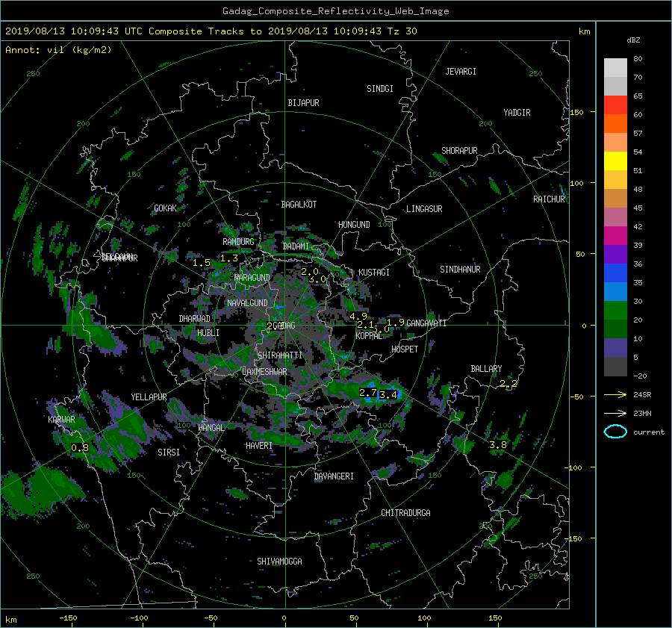672x628 pixels.
Task: Click the Gadag Composite Reflectivity title text
Action: point(335,11)
